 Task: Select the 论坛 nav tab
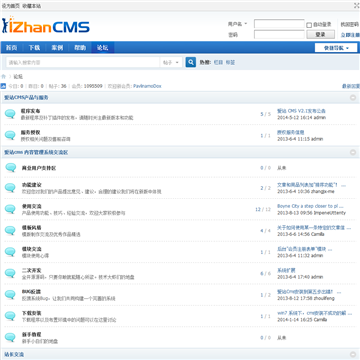pos(103,48)
